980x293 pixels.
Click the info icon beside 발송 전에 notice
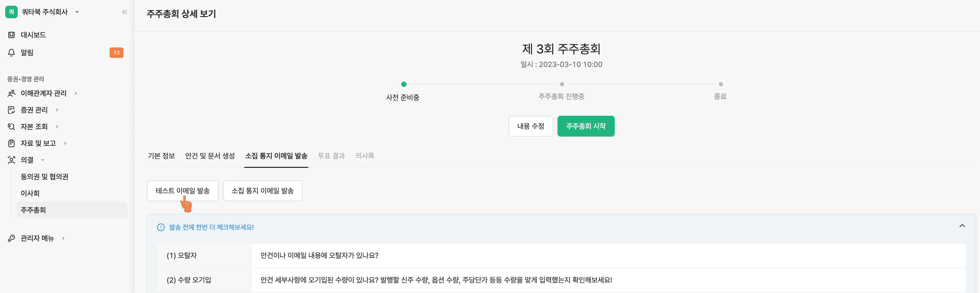coord(161,228)
